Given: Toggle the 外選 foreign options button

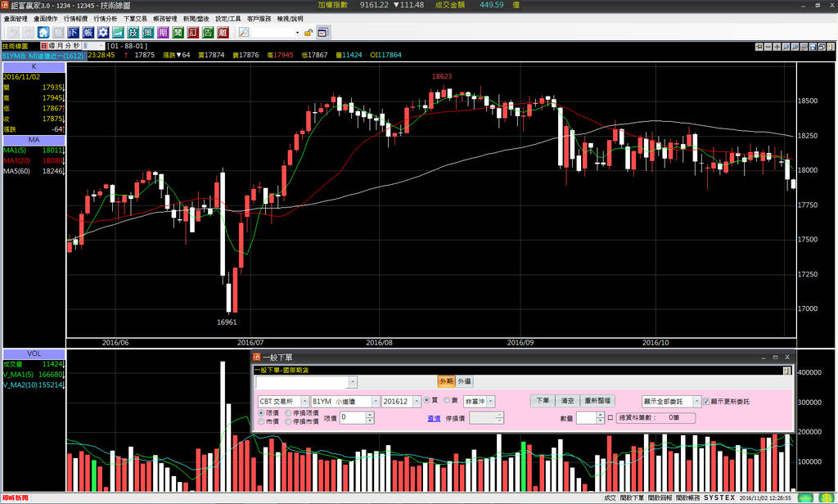Looking at the screenshot, I should tap(465, 381).
